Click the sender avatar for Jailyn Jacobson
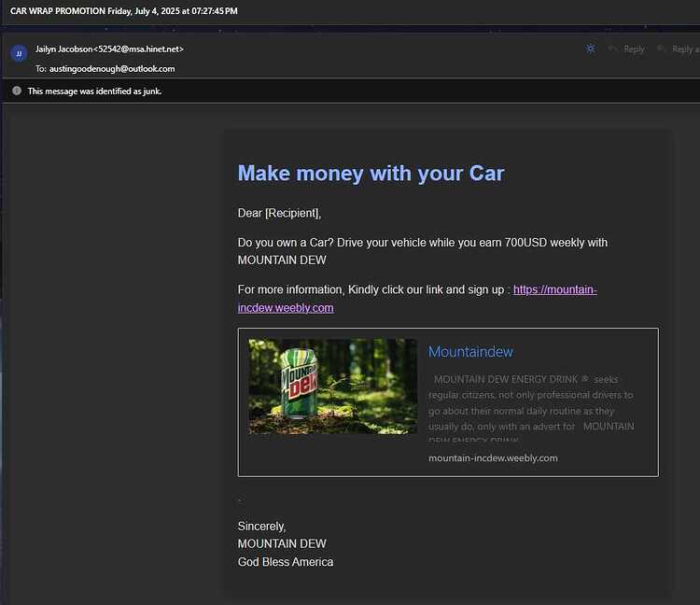The width and height of the screenshot is (700, 605). [19, 53]
